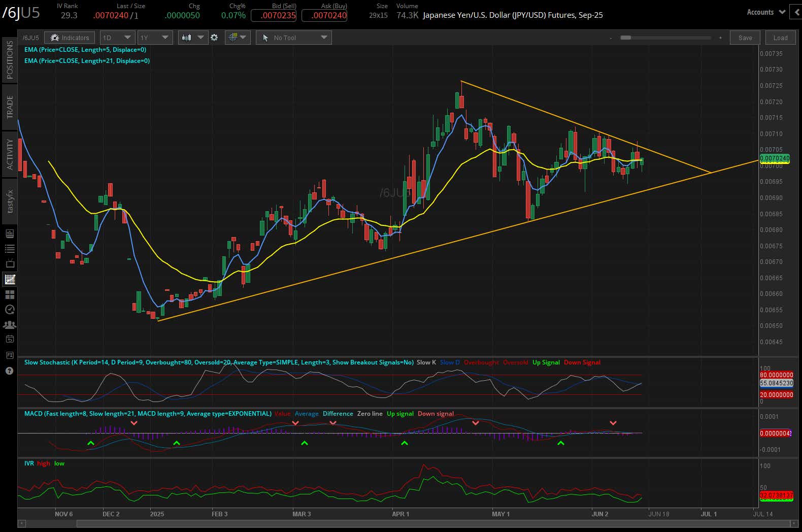Viewport: 802px width, 532px height.
Task: Click the /6JU5 symbol title at top
Action: coord(21,13)
